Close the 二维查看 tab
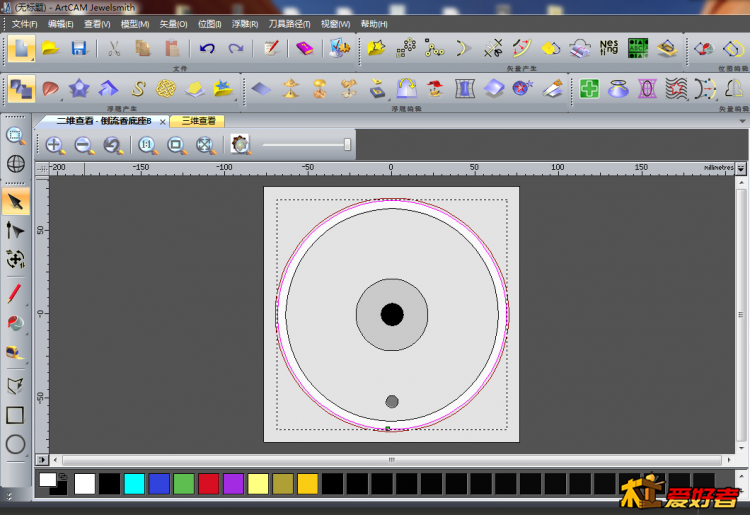This screenshot has width=750, height=515. pos(163,122)
